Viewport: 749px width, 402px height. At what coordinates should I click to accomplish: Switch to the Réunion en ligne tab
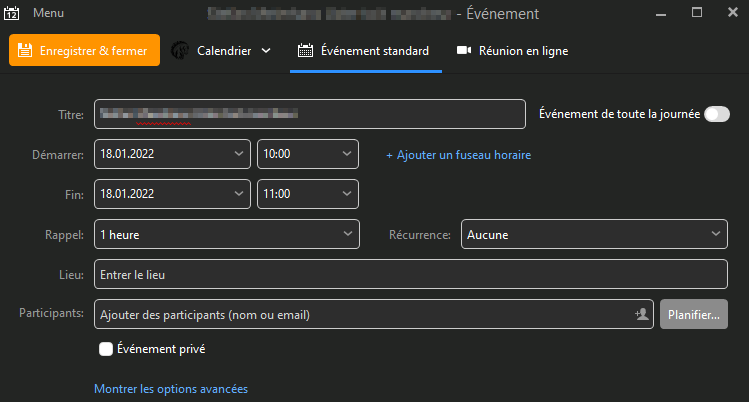point(512,51)
